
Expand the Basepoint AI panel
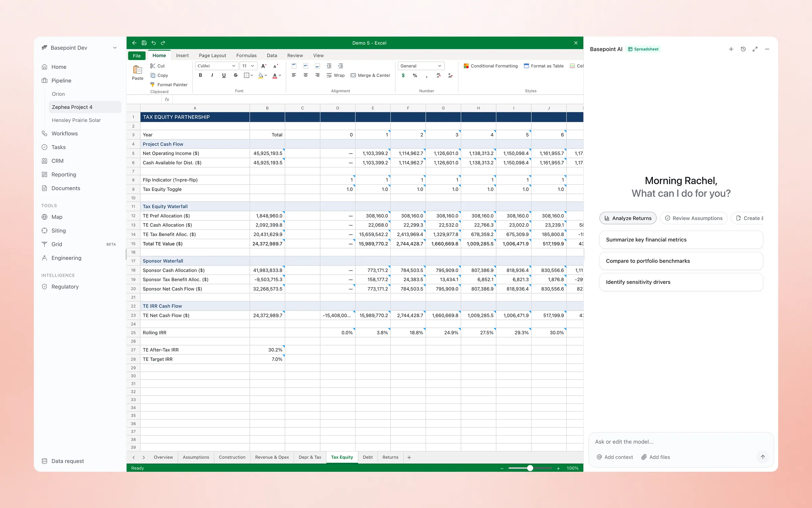point(755,49)
